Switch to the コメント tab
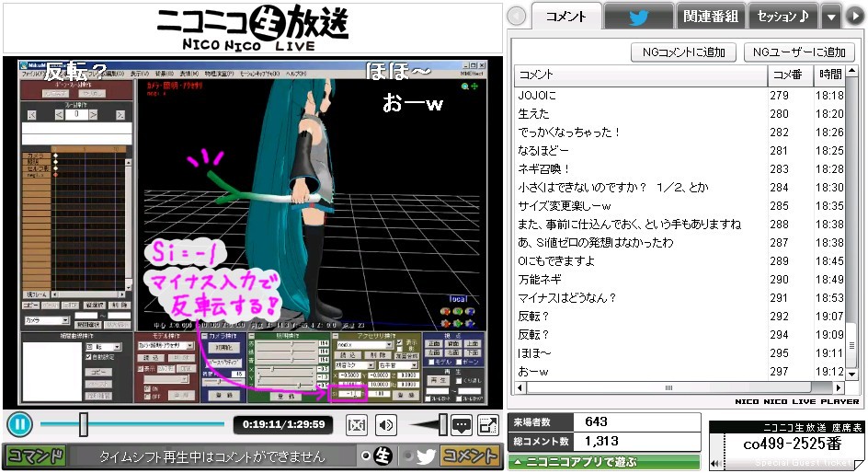 [x=565, y=17]
